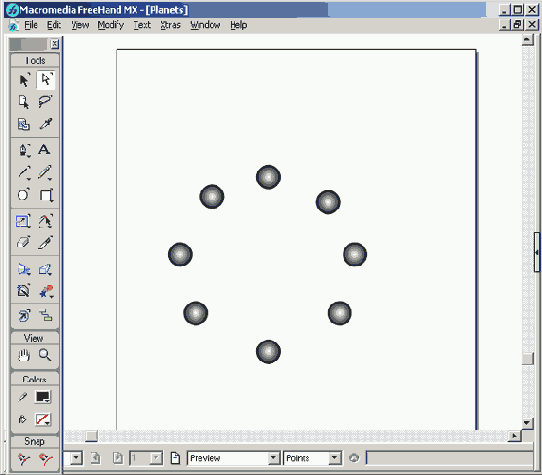
Task: Toggle Snap to Point button
Action: click(24, 459)
